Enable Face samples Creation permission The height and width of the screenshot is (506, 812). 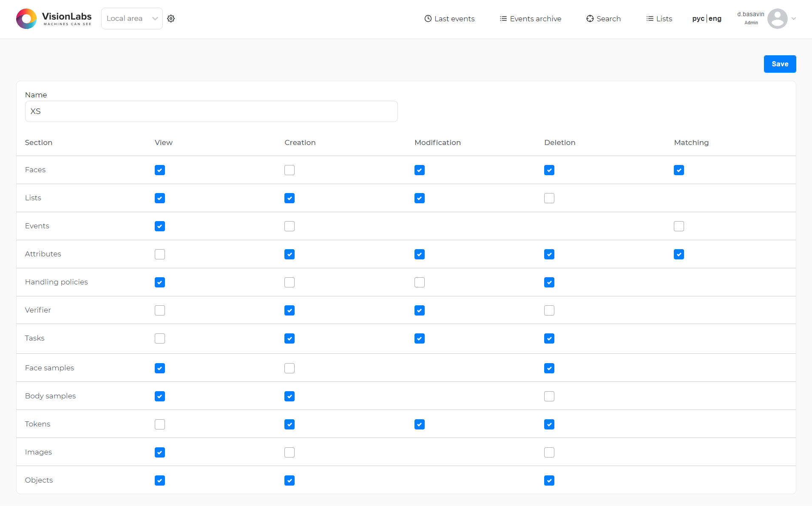[x=290, y=368]
